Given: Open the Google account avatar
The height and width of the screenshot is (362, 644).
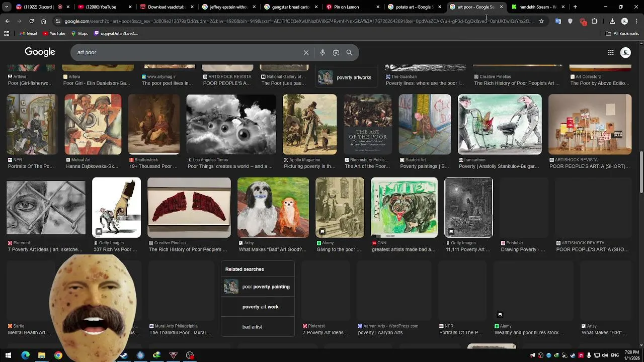Looking at the screenshot, I should (x=625, y=52).
